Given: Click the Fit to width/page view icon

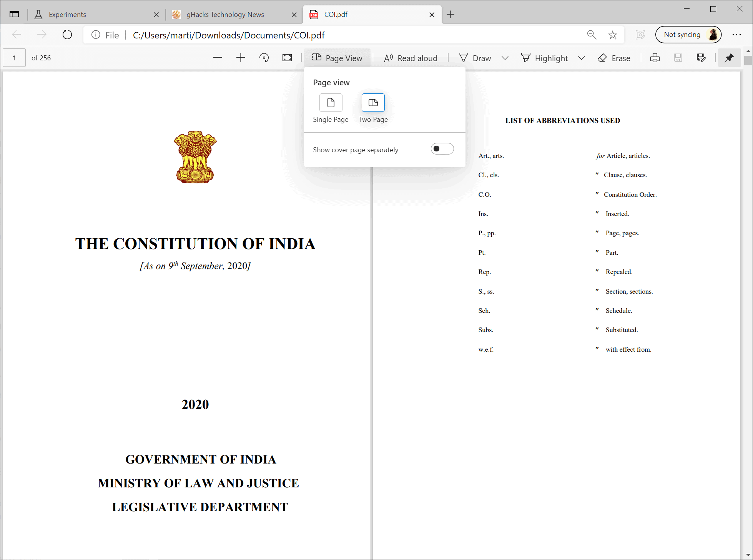Looking at the screenshot, I should tap(287, 58).
